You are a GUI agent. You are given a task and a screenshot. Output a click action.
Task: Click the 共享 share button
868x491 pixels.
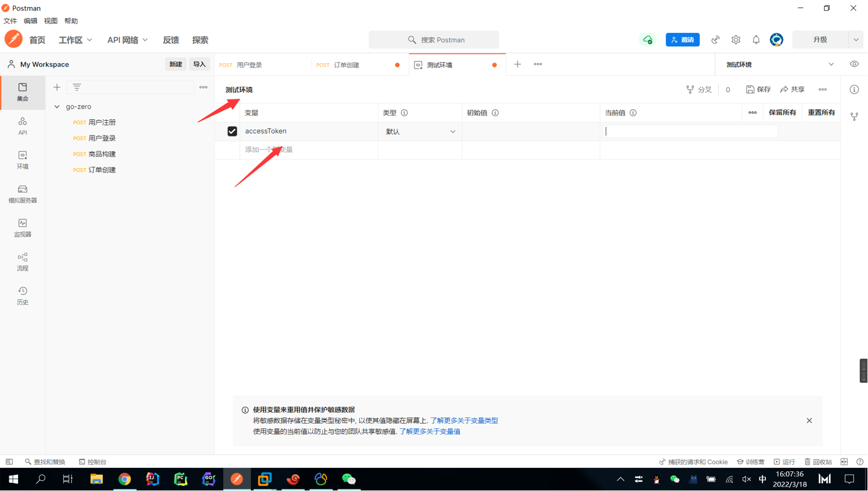[792, 90]
